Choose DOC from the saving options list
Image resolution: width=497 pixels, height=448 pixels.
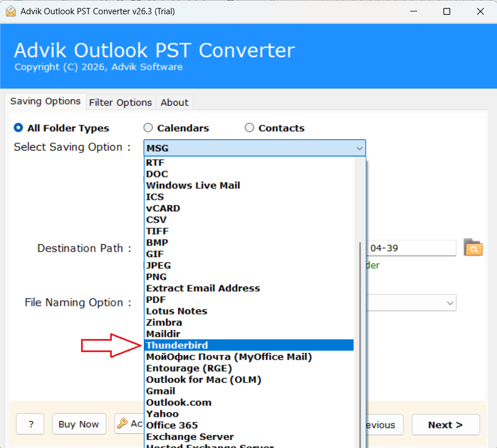coord(249,174)
